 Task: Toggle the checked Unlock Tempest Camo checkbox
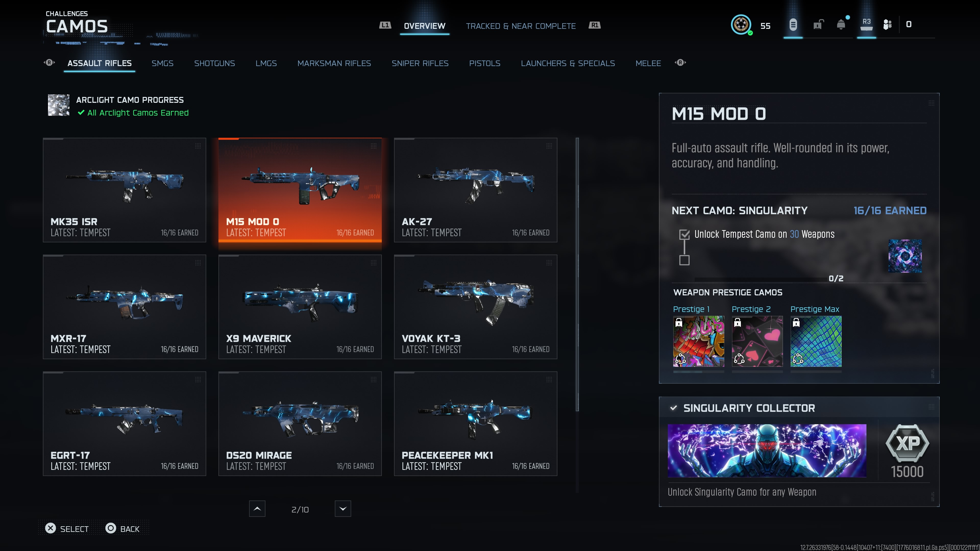coord(684,234)
